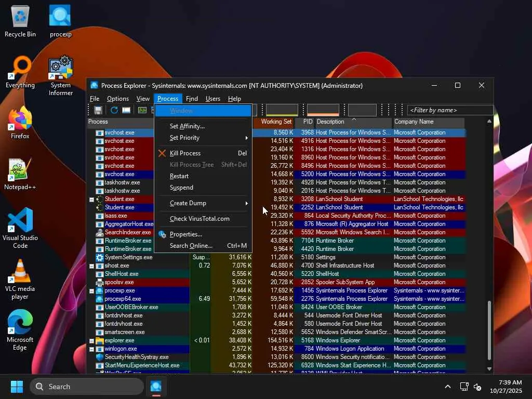Open the File menu
Viewport: 532px width, 399px height.
coord(95,98)
